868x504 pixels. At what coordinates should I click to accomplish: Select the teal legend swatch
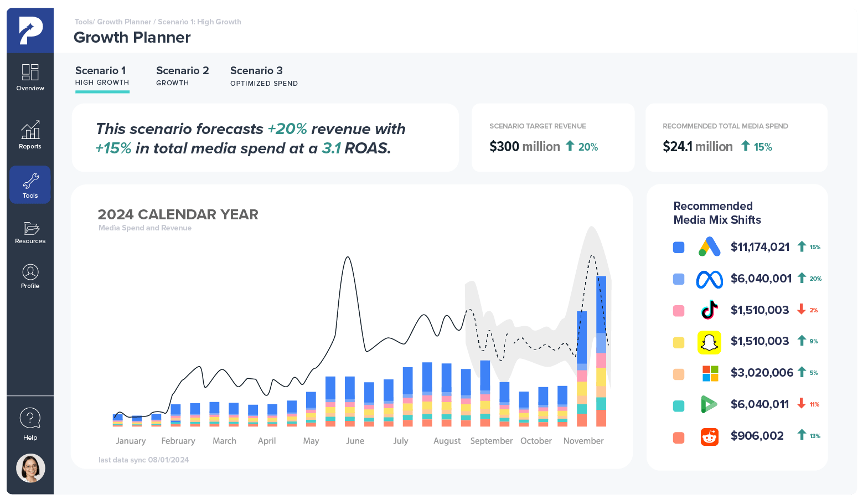click(x=679, y=406)
